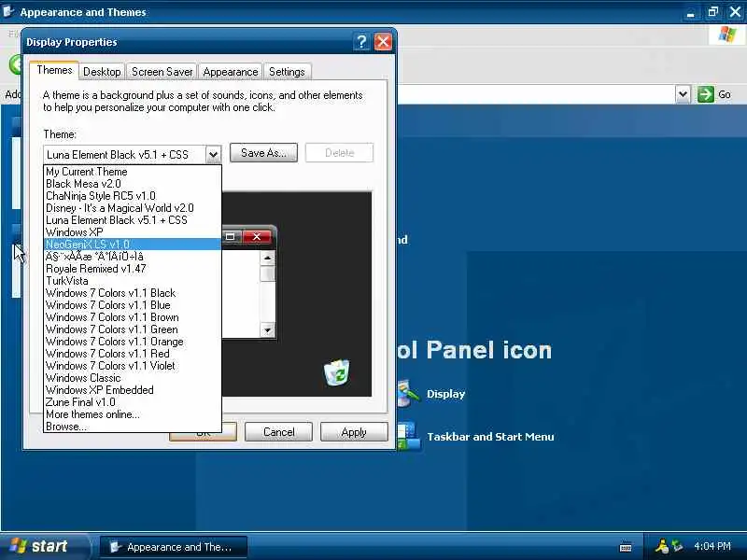Open the Appearance tab
Screen dimensions: 747x560
[x=230, y=72]
